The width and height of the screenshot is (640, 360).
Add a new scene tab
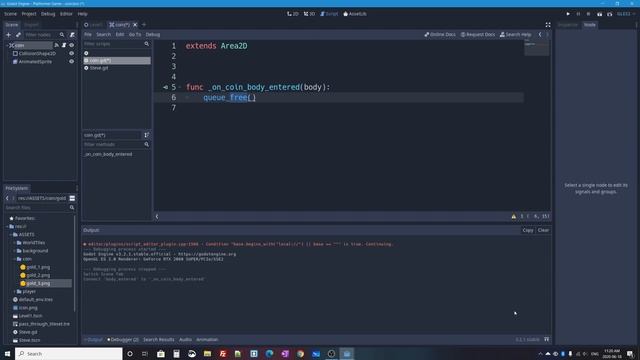(144, 25)
